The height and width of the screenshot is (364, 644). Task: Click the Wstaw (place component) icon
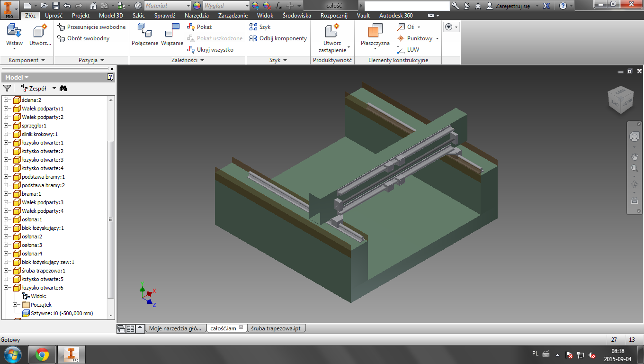14,31
